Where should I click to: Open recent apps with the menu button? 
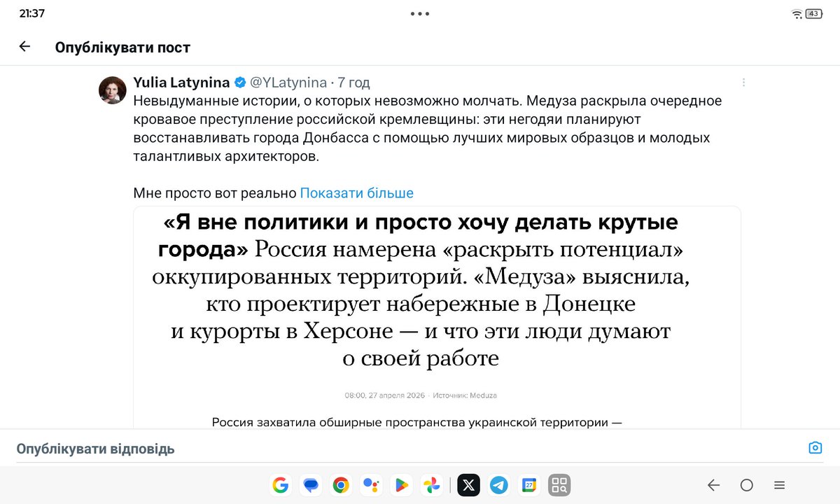point(779,485)
